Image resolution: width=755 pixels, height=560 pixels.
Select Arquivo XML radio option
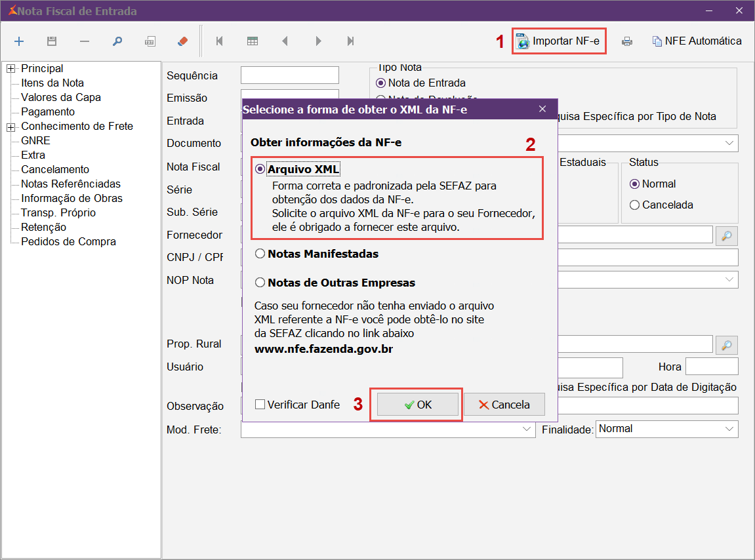(x=260, y=169)
